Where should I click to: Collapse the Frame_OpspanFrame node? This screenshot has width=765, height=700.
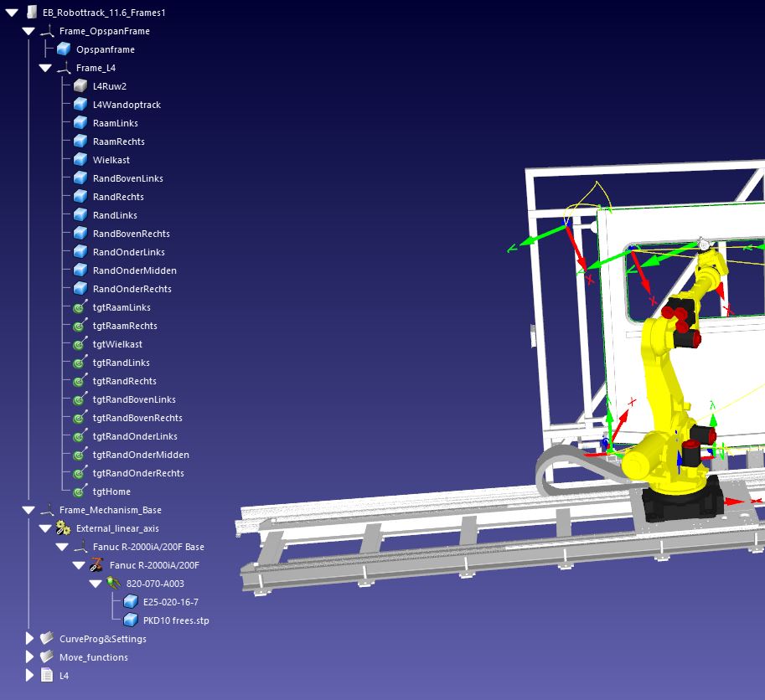click(x=28, y=31)
